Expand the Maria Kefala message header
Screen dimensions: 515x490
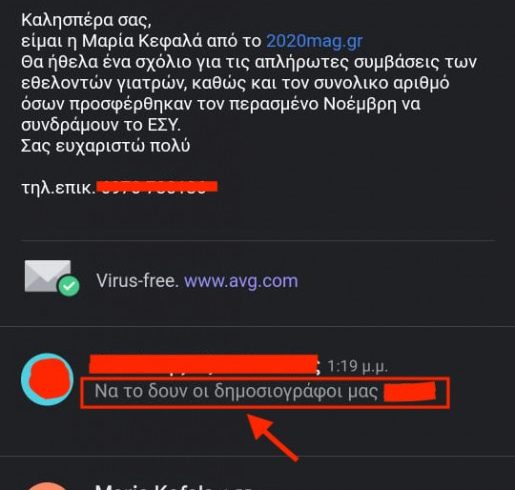point(173,486)
